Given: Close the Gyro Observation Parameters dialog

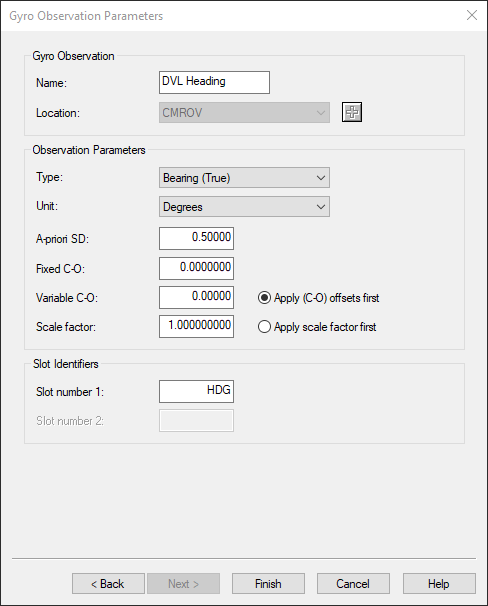Looking at the screenshot, I should tap(472, 15).
